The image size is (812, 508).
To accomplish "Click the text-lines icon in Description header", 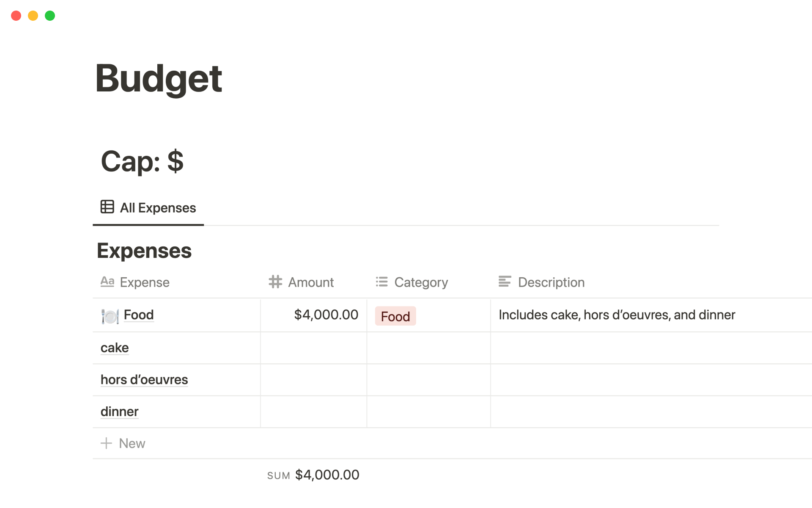I will [x=505, y=282].
